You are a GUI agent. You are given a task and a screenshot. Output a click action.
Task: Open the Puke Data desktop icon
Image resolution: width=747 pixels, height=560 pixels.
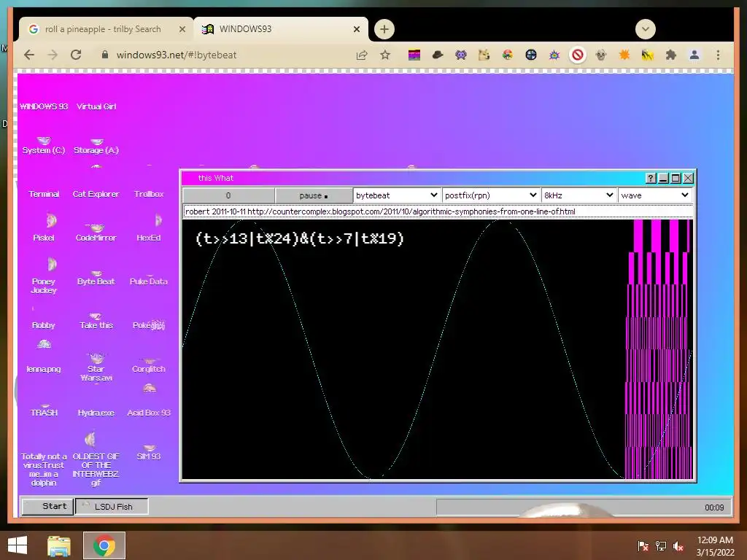pos(149,281)
